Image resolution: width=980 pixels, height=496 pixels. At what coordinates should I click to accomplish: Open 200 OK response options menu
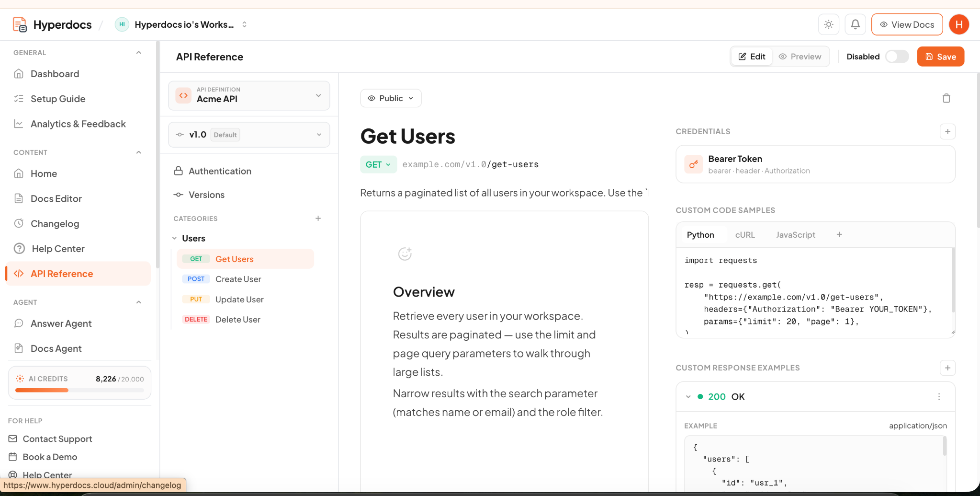pyautogui.click(x=939, y=396)
